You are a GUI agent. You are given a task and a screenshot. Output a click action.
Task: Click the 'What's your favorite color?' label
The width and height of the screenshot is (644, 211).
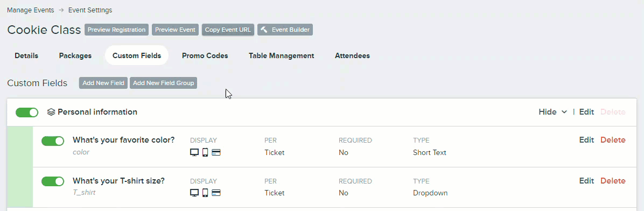click(x=124, y=140)
